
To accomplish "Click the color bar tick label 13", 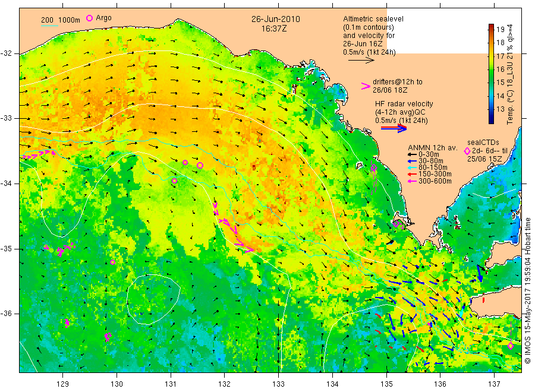I will pos(500,109).
